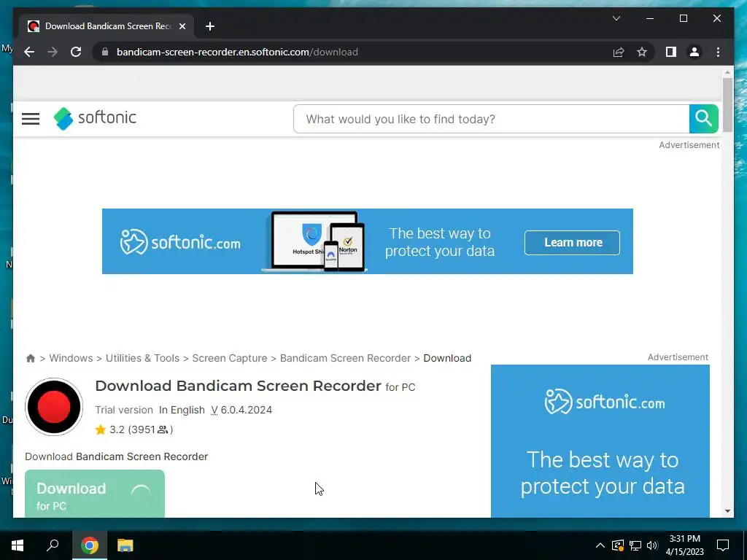This screenshot has width=747, height=560.
Task: Click the search box 'What would you like to find today?'
Action: [x=491, y=119]
